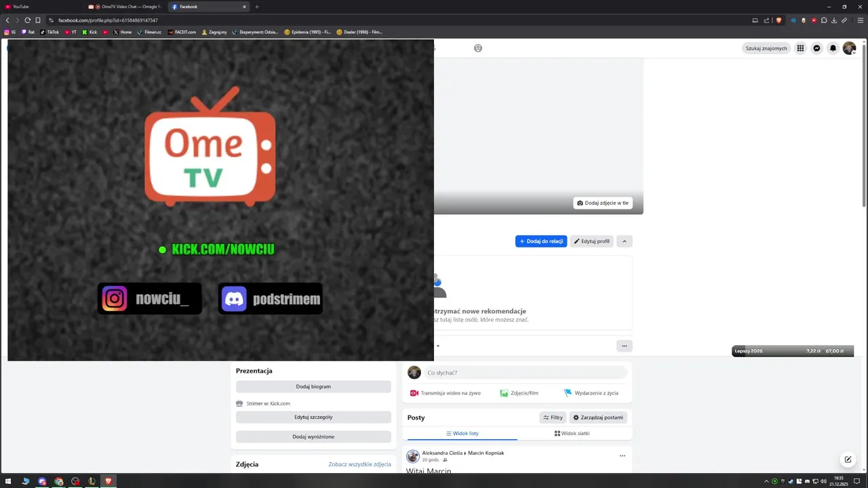Open options for Aleksandra Cieśla's post
The width and height of the screenshot is (868, 488).
(623, 456)
